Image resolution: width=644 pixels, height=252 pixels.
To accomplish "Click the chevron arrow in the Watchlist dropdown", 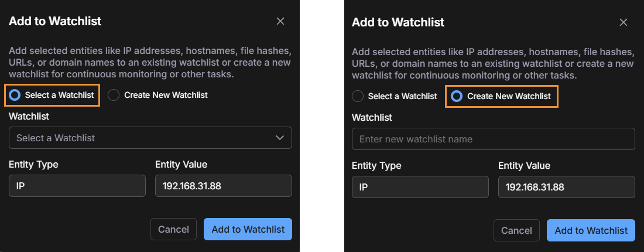I will point(279,138).
